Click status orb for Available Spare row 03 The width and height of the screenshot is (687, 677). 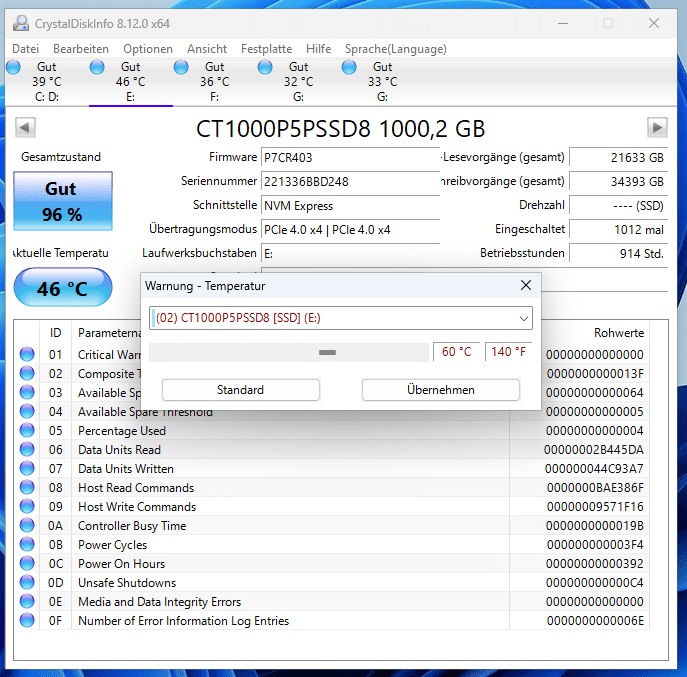coord(27,392)
